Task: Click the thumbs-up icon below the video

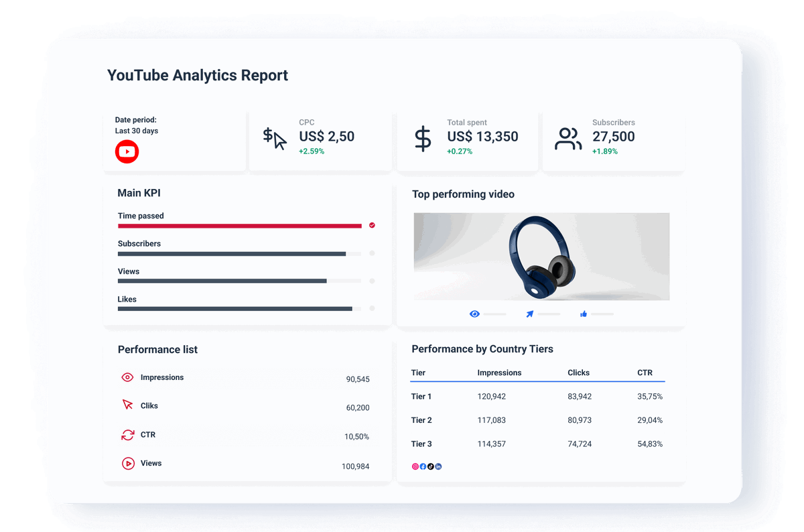Action: 583,313
